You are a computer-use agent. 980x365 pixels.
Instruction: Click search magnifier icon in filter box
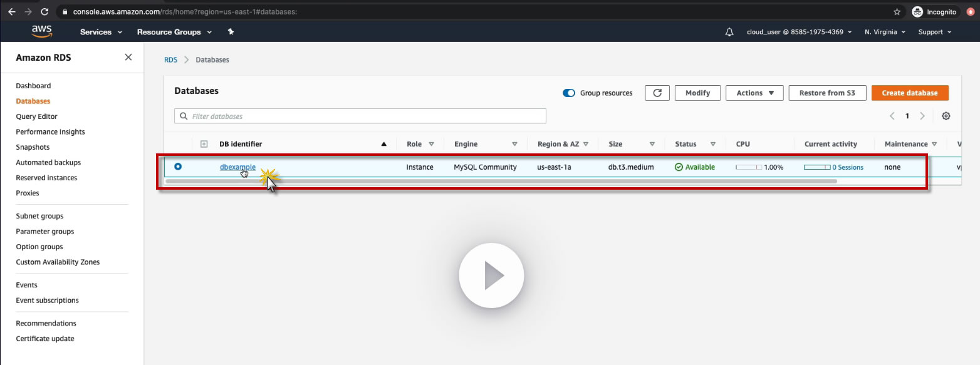click(x=184, y=116)
